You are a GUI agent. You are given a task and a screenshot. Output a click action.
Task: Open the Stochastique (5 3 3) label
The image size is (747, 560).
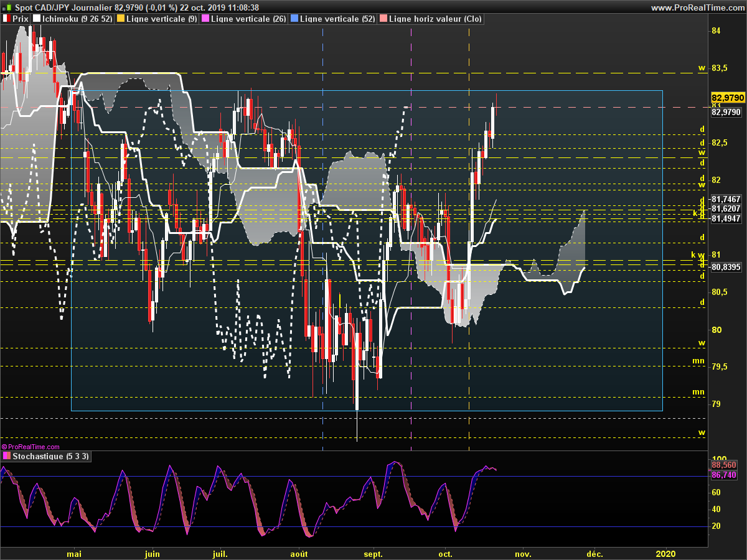click(x=51, y=456)
